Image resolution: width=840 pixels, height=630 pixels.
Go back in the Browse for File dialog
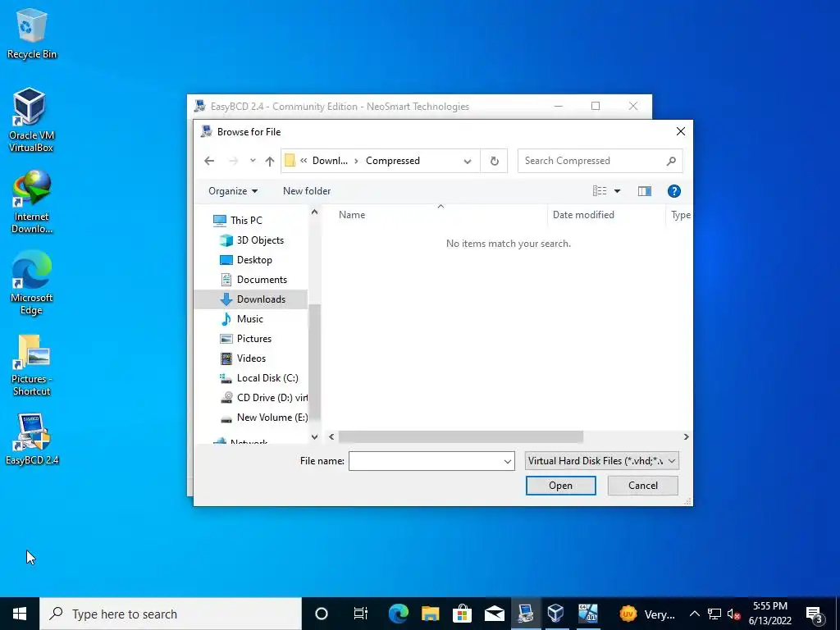click(209, 161)
